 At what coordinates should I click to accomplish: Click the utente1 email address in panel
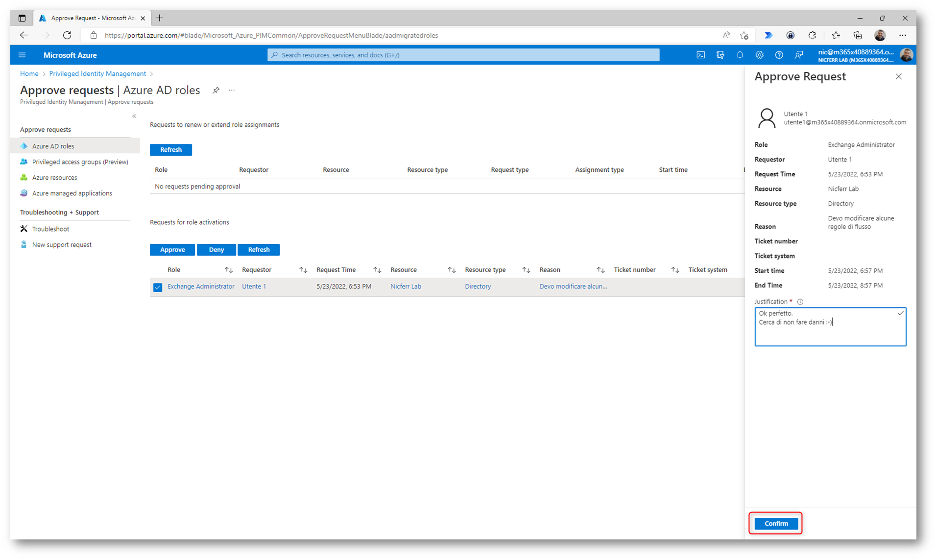point(845,122)
